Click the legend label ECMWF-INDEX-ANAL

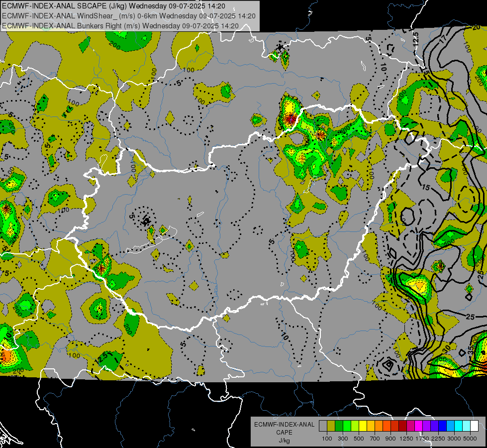pos(284,425)
